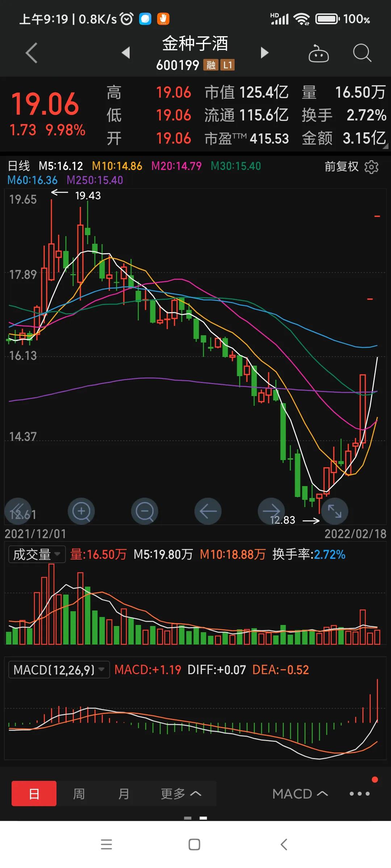Open the MACD(12,26,9) indicator dropdown
The width and height of the screenshot is (391, 868).
59,670
